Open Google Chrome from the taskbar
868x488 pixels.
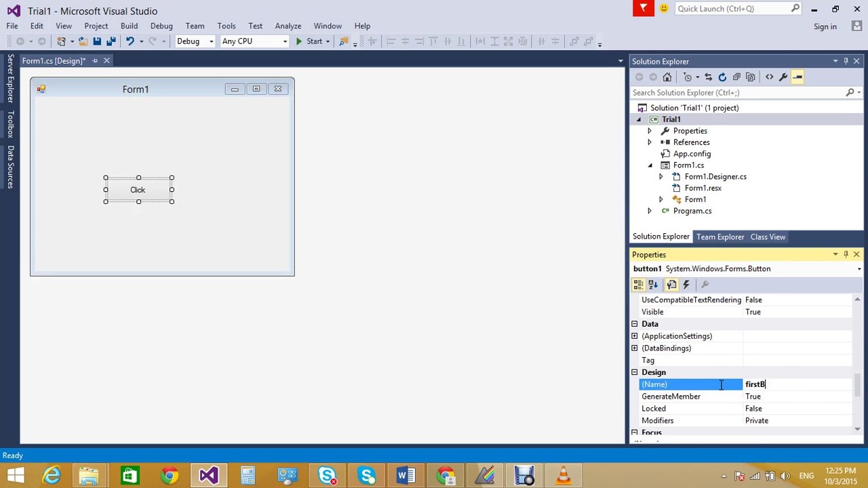[x=169, y=476]
